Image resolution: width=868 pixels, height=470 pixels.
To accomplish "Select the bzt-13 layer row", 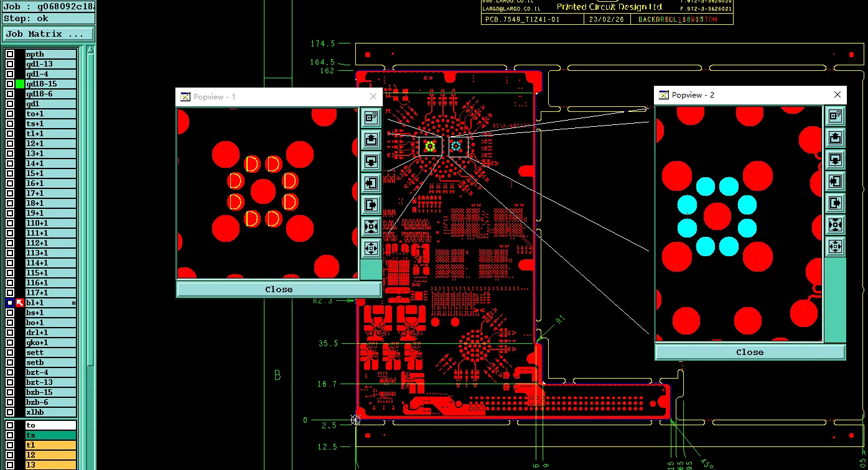I will pyautogui.click(x=50, y=382).
